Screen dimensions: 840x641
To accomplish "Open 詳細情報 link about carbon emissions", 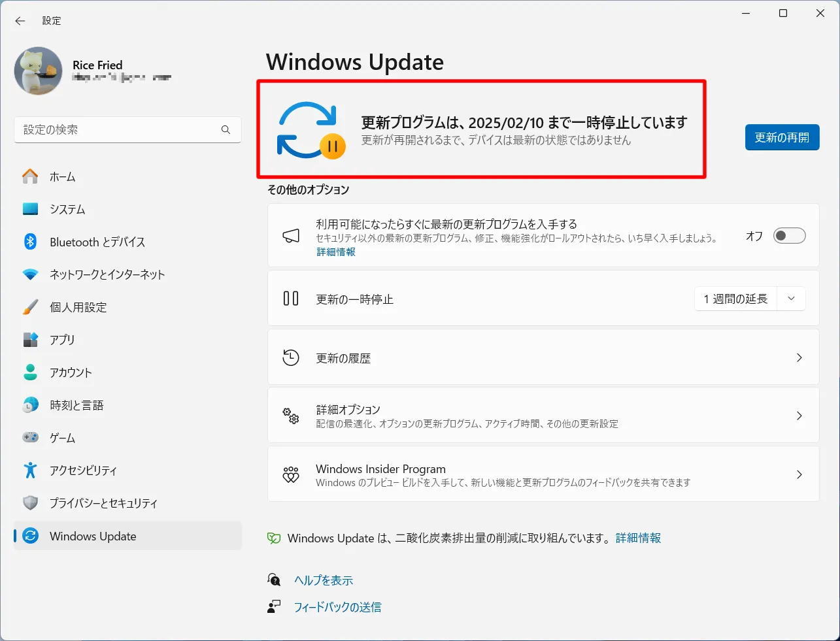I will [x=638, y=538].
